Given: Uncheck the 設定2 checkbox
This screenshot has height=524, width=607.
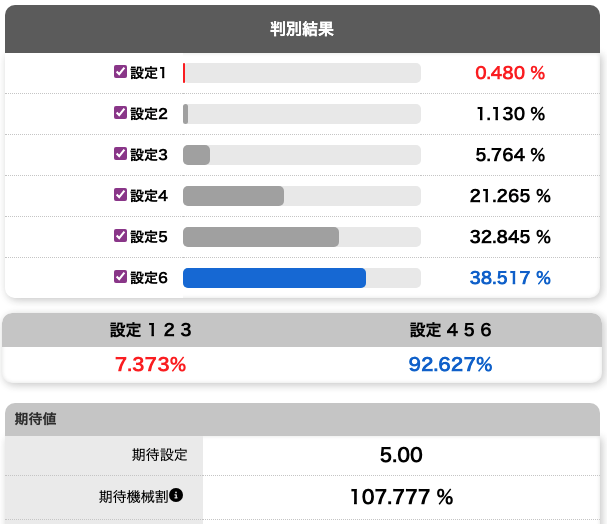Looking at the screenshot, I should click(x=120, y=113).
